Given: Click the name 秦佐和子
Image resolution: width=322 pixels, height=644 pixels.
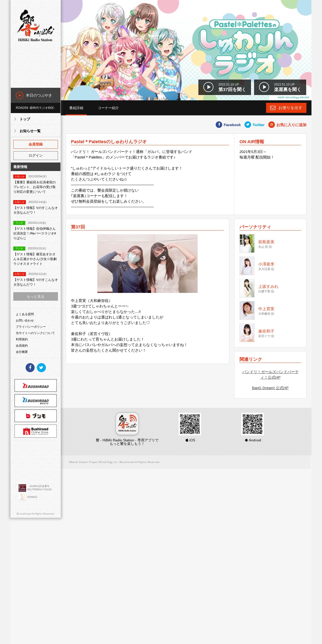Looking at the screenshot, I should [x=266, y=331].
